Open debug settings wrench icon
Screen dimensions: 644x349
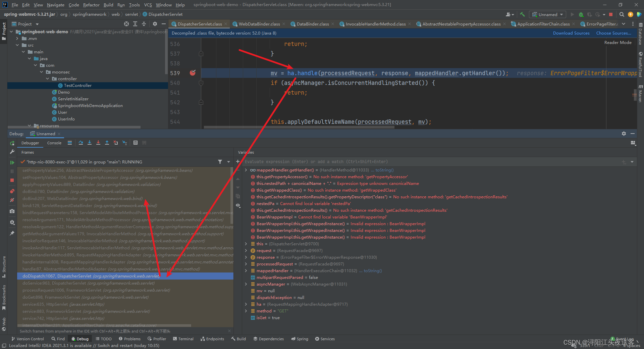click(12, 152)
